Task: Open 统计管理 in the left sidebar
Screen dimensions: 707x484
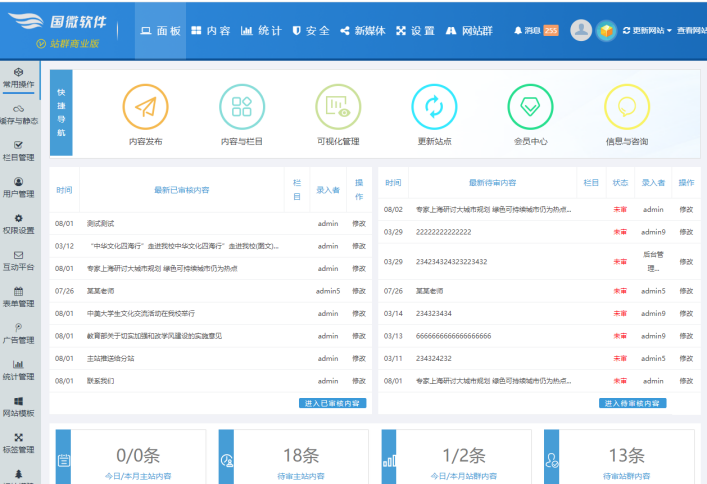Action: 19,369
